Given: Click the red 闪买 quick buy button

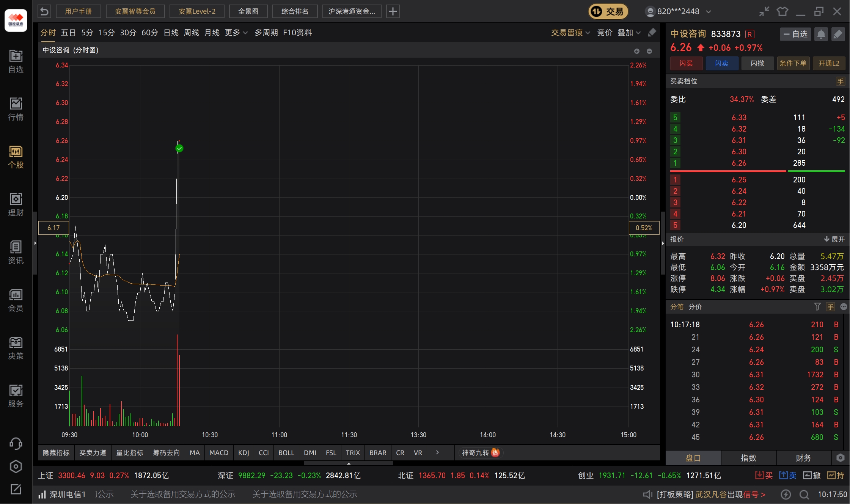Looking at the screenshot, I should [686, 63].
